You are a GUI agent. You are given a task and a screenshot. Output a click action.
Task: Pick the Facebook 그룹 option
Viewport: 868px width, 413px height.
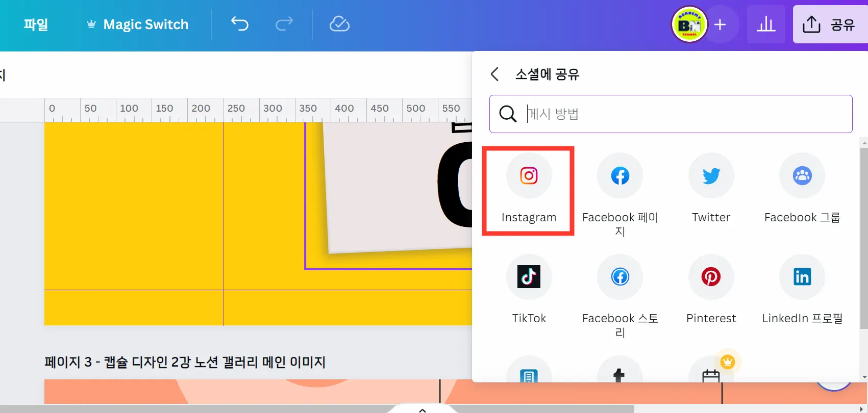tap(802, 189)
